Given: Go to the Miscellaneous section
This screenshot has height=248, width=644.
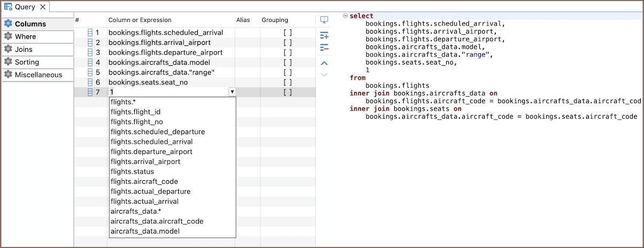Looking at the screenshot, I should click(39, 75).
